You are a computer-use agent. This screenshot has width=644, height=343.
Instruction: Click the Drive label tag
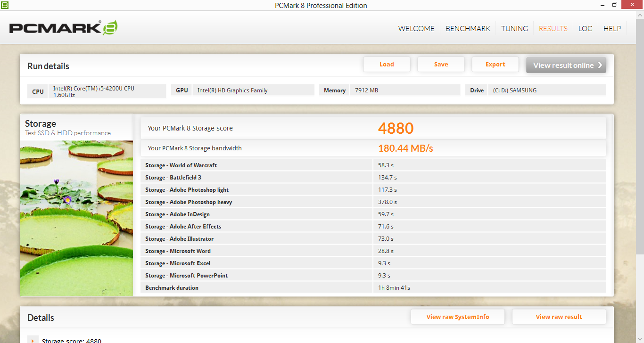(x=477, y=90)
